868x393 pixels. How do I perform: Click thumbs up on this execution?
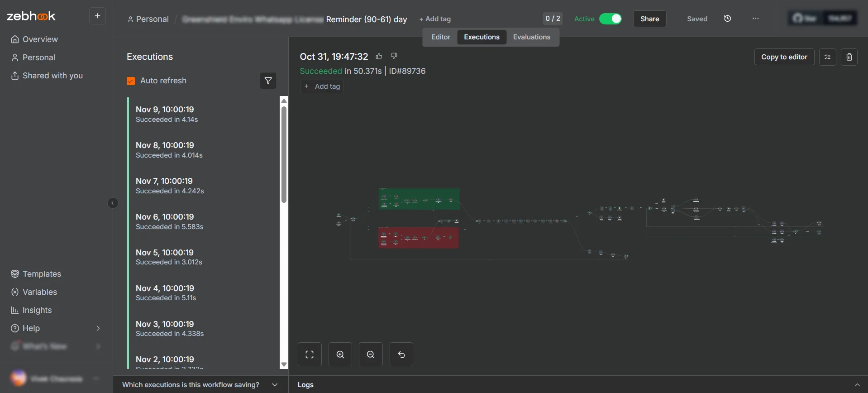379,56
